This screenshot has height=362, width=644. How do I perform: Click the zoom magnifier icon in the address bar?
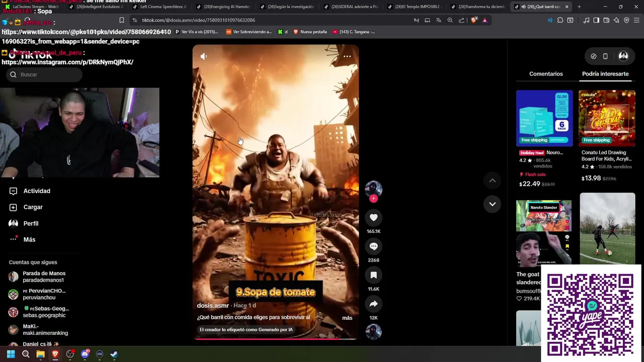(x=450, y=20)
